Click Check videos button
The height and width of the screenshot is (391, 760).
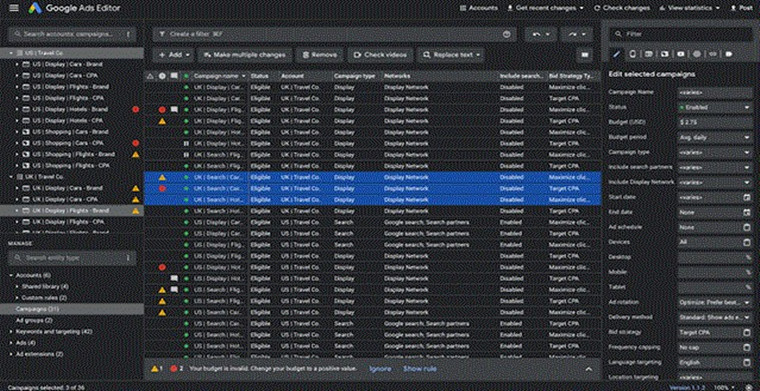click(380, 55)
